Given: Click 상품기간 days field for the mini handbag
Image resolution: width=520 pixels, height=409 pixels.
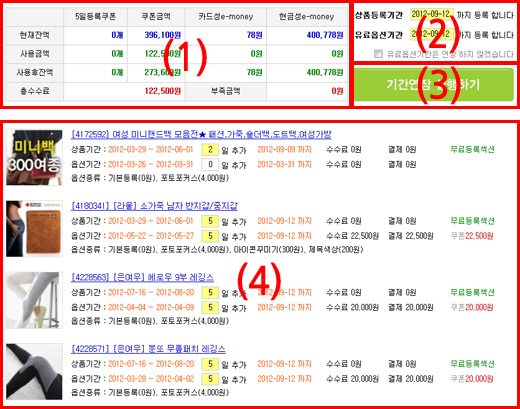Looking at the screenshot, I should (210, 150).
